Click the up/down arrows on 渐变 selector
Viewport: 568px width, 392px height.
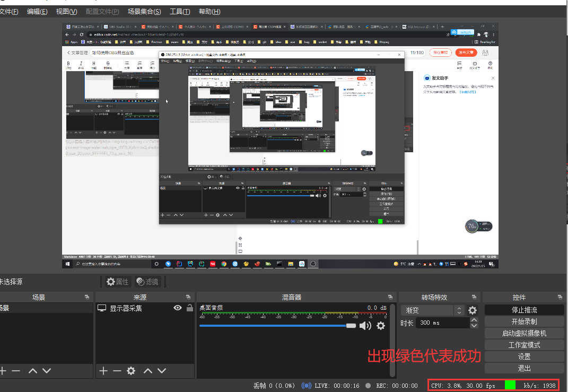click(459, 310)
